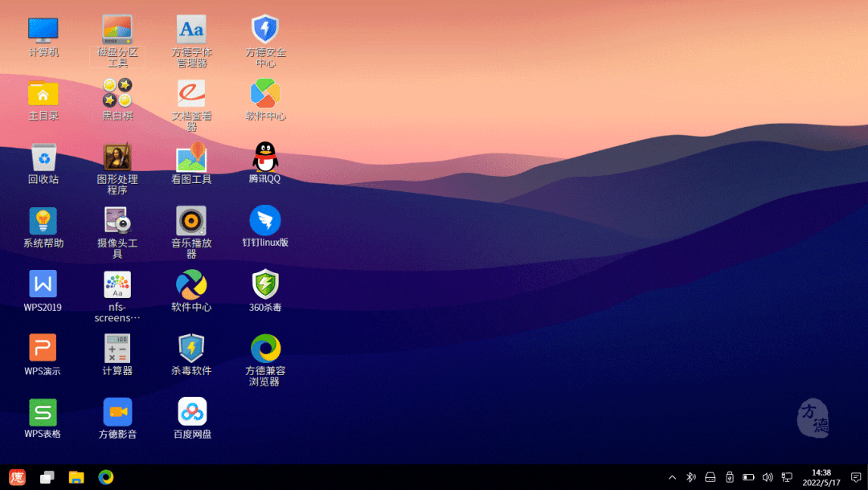The height and width of the screenshot is (490, 868).
Task: Launch 百度网盘 from the desktop
Action: click(192, 412)
